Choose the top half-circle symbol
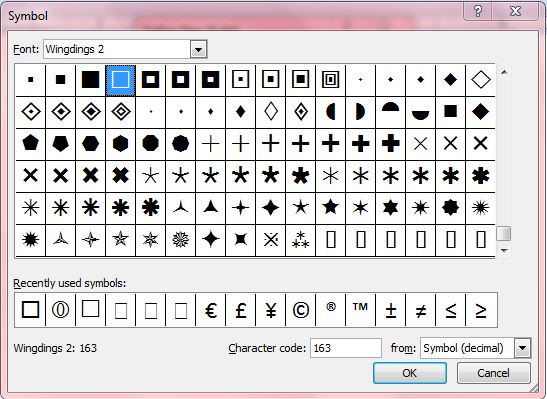 (x=390, y=112)
